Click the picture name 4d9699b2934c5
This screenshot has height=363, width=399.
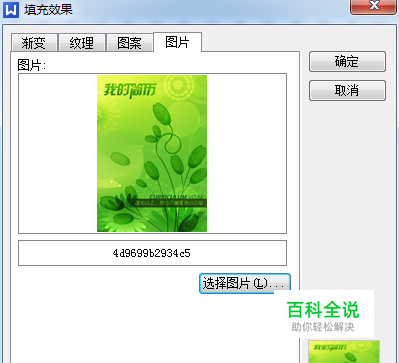(152, 253)
